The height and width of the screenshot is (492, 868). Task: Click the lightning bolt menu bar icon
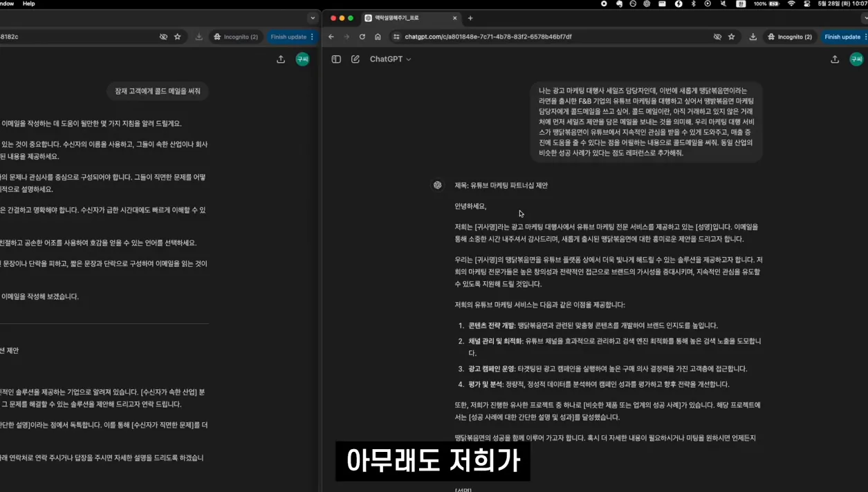678,3
